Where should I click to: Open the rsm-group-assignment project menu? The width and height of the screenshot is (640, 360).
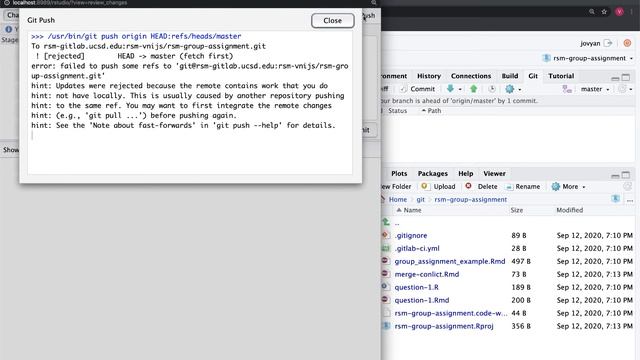pos(588,58)
